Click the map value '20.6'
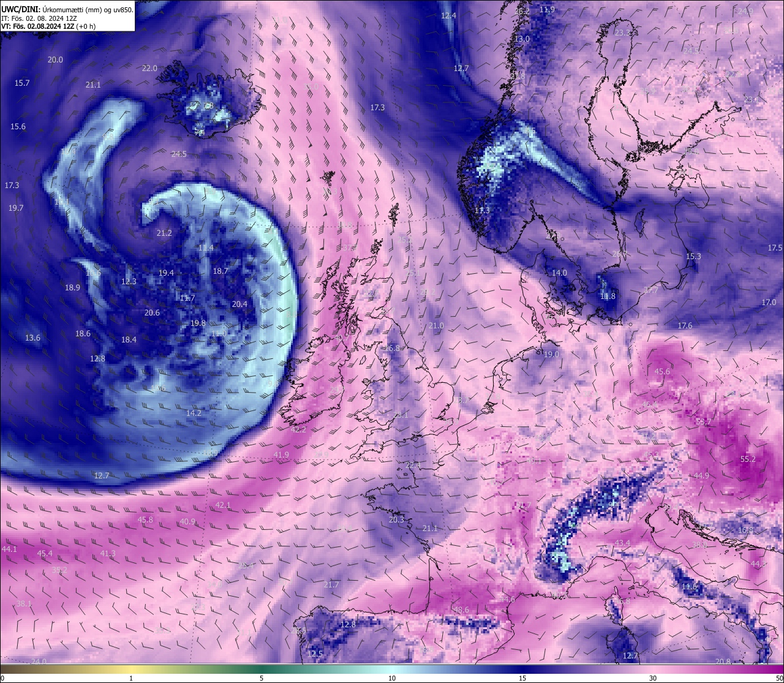The height and width of the screenshot is (683, 784). [x=152, y=312]
